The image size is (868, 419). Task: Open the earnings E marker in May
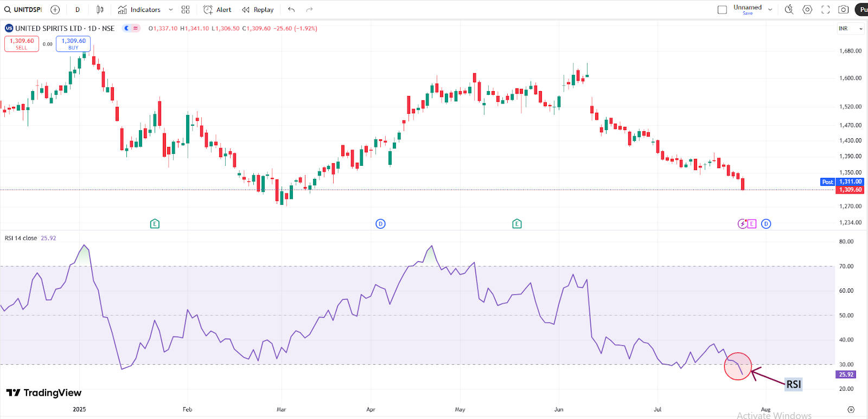pos(517,223)
